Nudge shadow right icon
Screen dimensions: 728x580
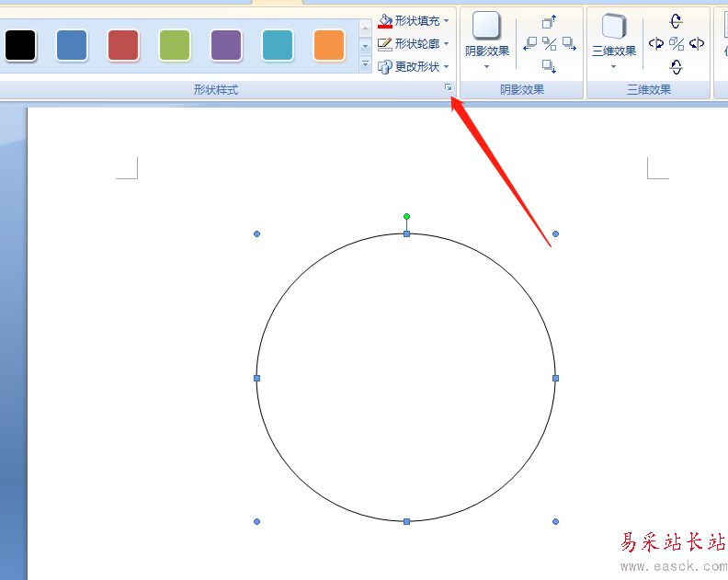coord(569,43)
